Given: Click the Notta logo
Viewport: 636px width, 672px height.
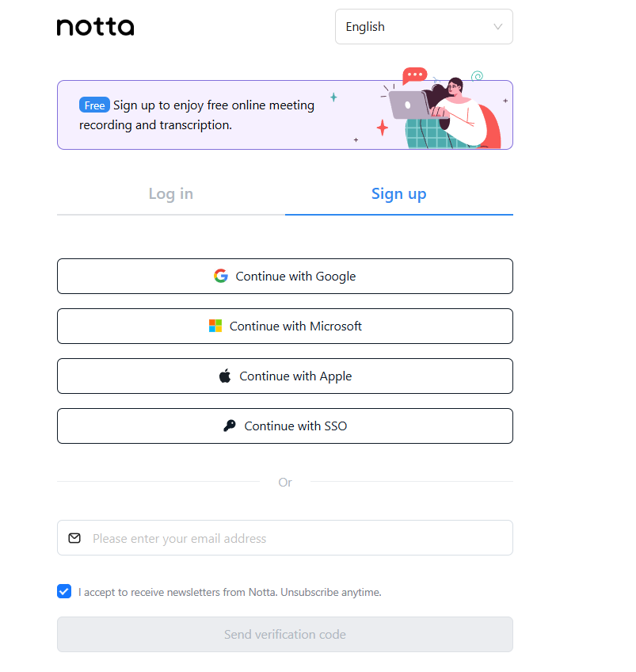Looking at the screenshot, I should coord(95,27).
